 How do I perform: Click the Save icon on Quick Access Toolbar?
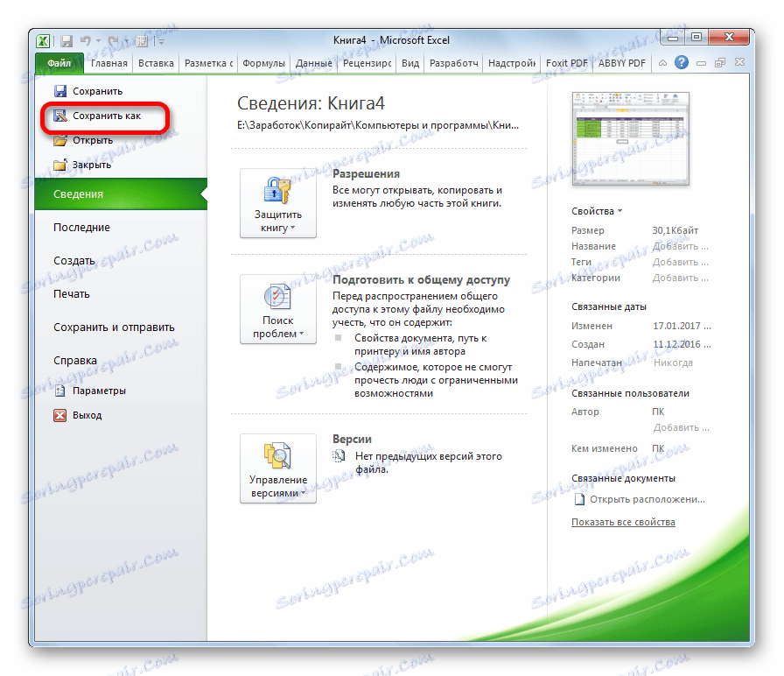(67, 40)
